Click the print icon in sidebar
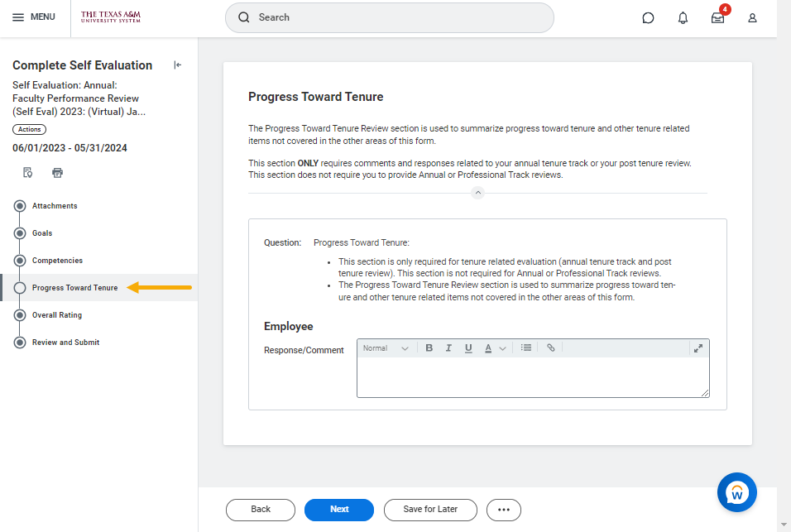 [x=57, y=173]
